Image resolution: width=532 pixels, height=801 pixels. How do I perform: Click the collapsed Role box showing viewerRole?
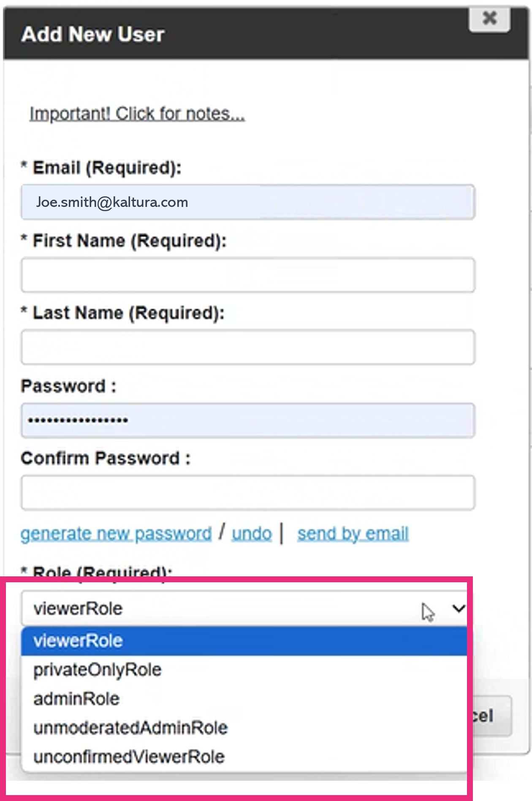(x=244, y=608)
